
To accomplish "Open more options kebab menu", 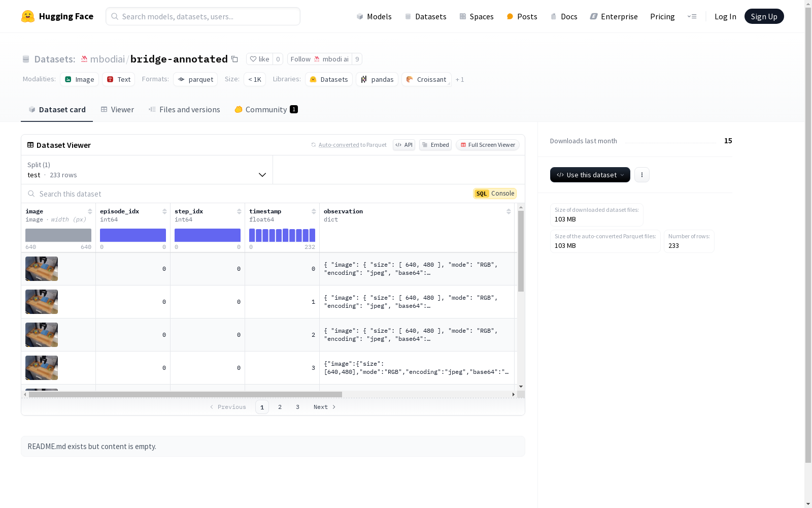I will coord(642,175).
